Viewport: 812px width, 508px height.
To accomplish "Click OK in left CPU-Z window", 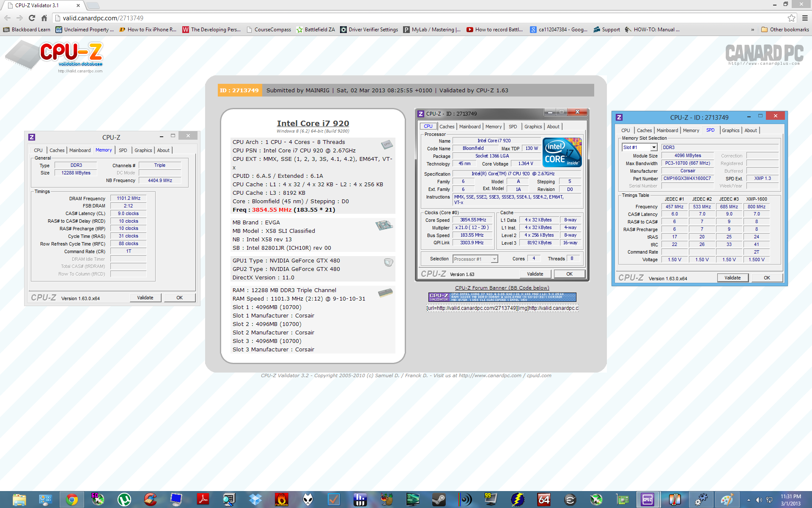I will (x=180, y=298).
